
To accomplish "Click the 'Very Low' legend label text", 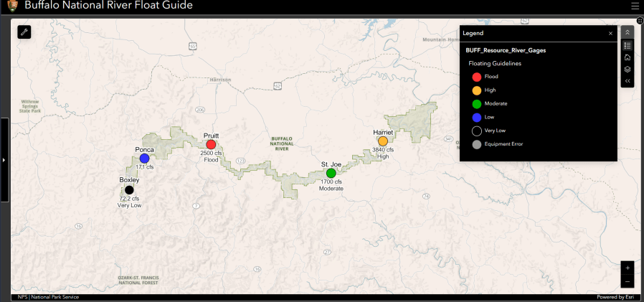I will (x=495, y=131).
